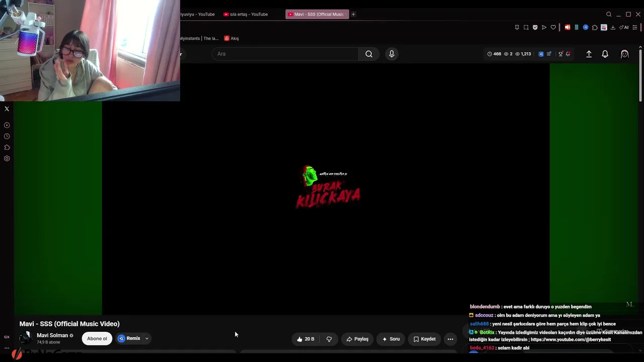Screen dimensions: 644x362
Task: Open the Myinstants bookmark
Action: point(199,38)
